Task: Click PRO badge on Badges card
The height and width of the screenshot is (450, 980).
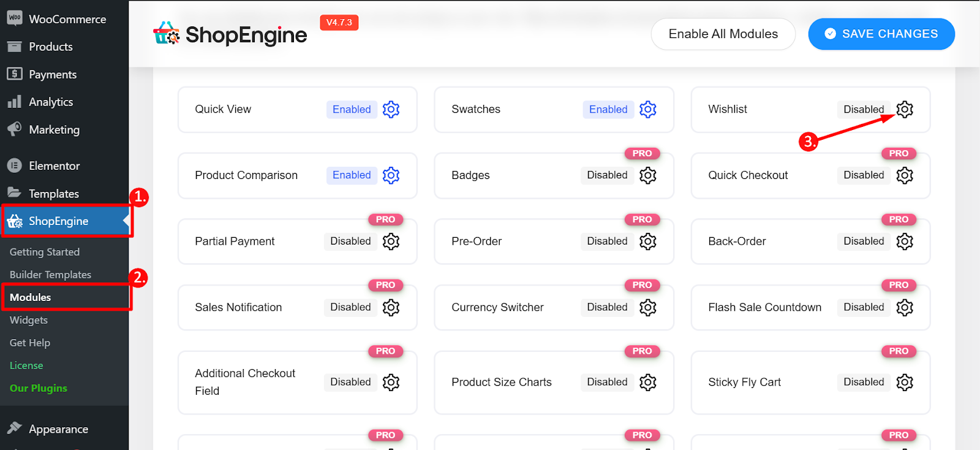Action: (x=642, y=153)
